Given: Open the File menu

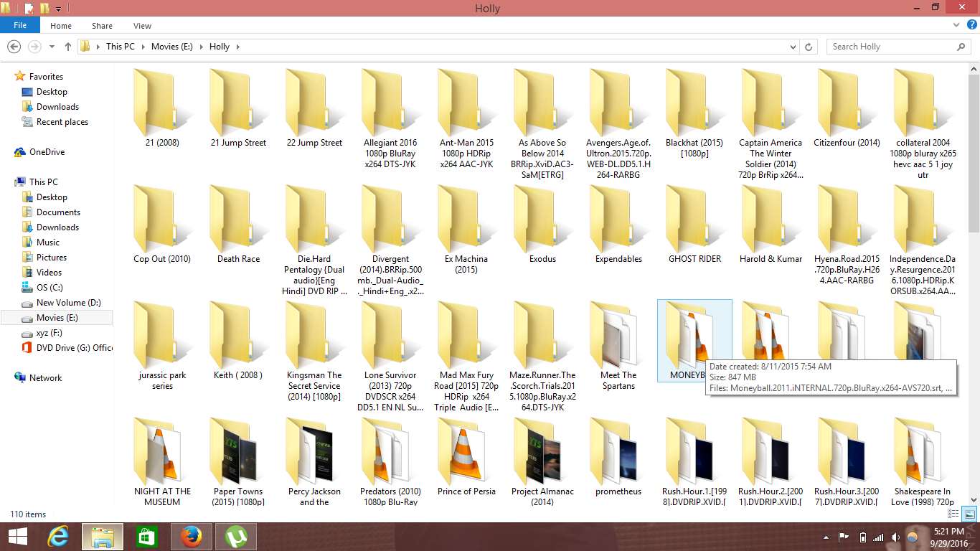Looking at the screenshot, I should click(x=20, y=25).
